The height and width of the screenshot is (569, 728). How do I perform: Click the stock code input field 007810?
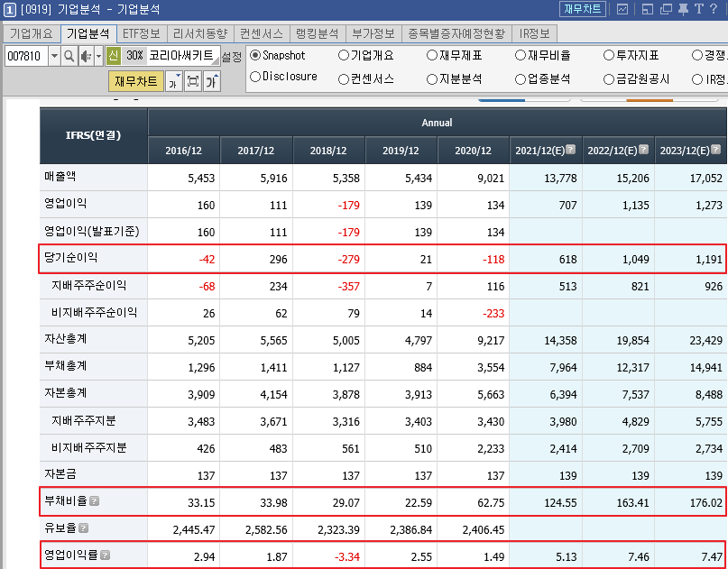click(x=26, y=57)
